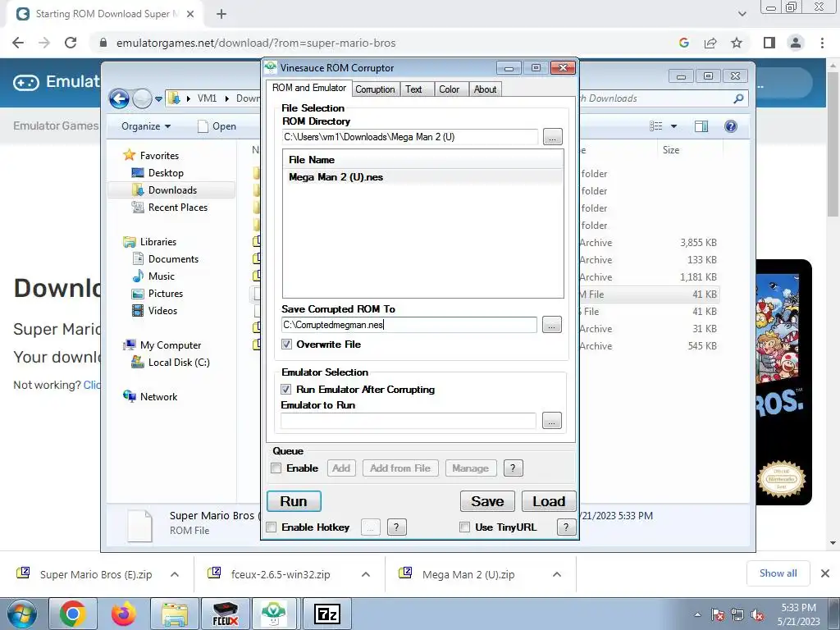Select Videos library
The width and height of the screenshot is (840, 630).
(154, 311)
